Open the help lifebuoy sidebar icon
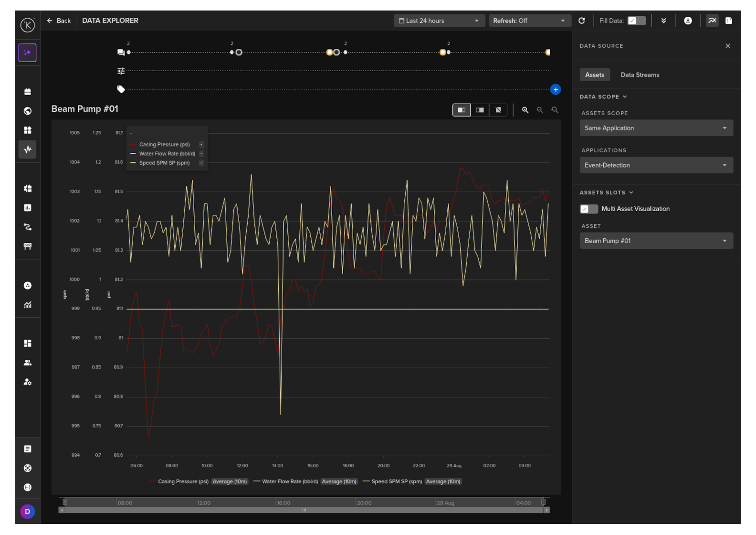Image resolution: width=756 pixels, height=535 pixels. pyautogui.click(x=28, y=468)
